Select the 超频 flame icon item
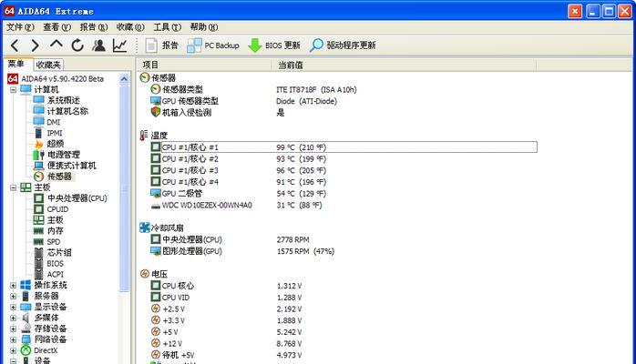Image resolution: width=636 pixels, height=364 pixels. pos(39,144)
